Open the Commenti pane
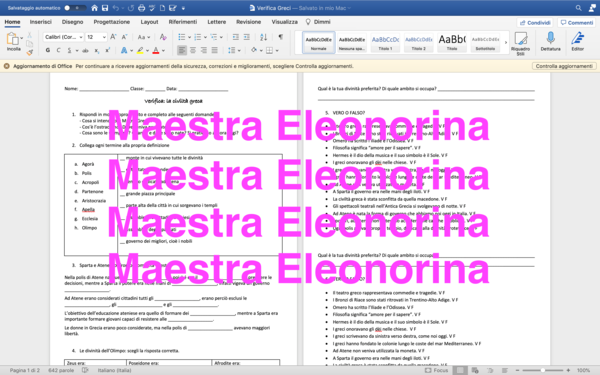The image size is (600, 375). 577,23
